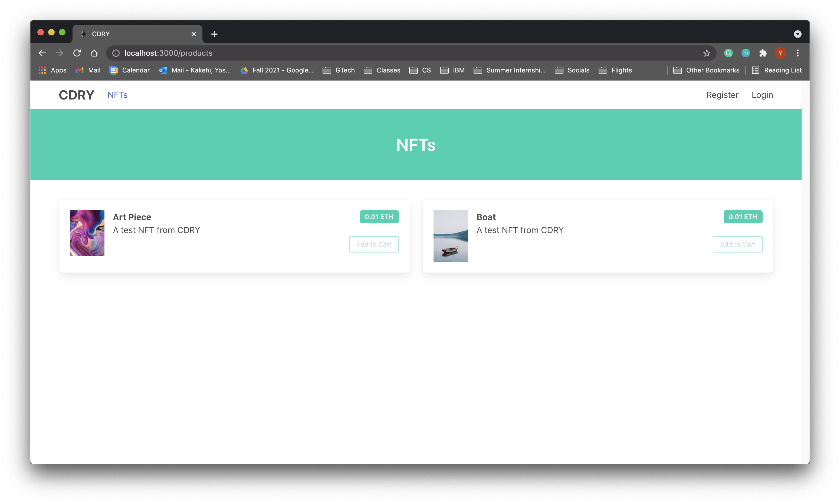Open Chrome three-dot menu
Screen dimensions: 840x504
pos(798,53)
